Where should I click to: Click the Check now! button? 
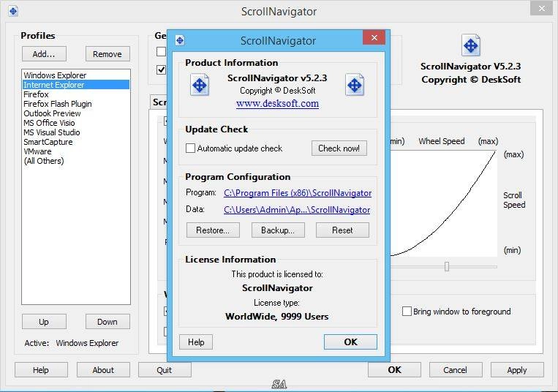click(x=339, y=148)
